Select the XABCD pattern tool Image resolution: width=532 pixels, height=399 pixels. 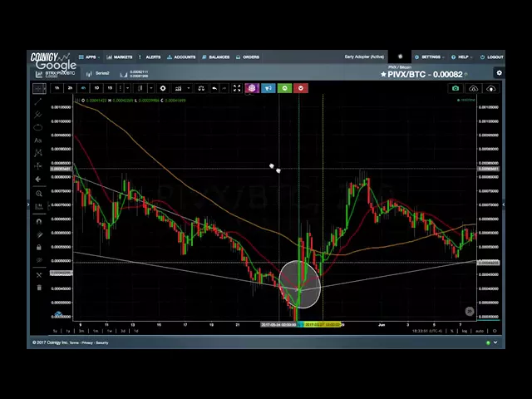[x=38, y=153]
